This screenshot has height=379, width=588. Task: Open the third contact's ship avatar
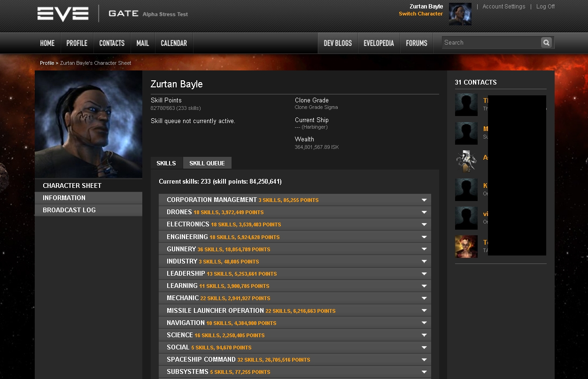coord(466,162)
